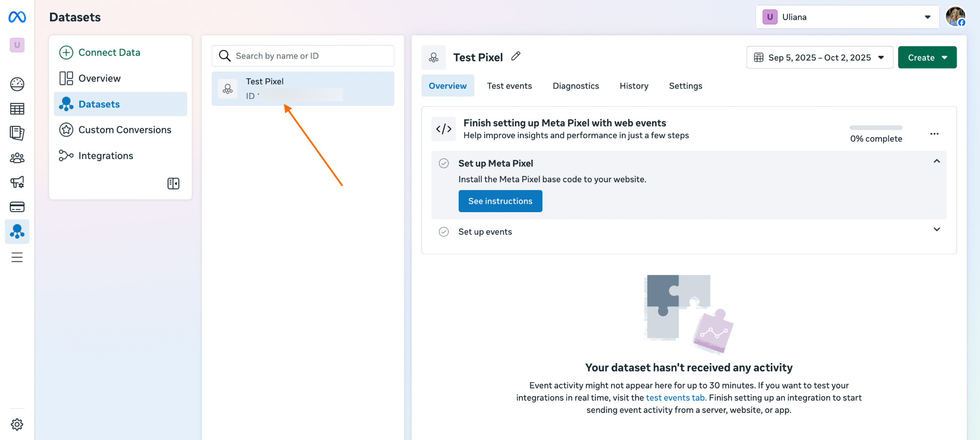This screenshot has width=980, height=440.
Task: Open the Events Manager icon in the left rail
Action: point(17,231)
